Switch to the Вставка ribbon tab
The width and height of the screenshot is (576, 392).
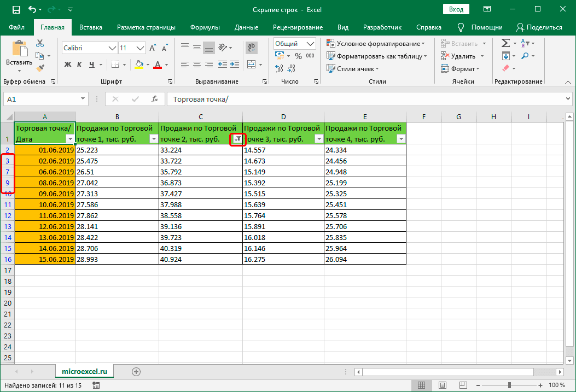(90, 26)
